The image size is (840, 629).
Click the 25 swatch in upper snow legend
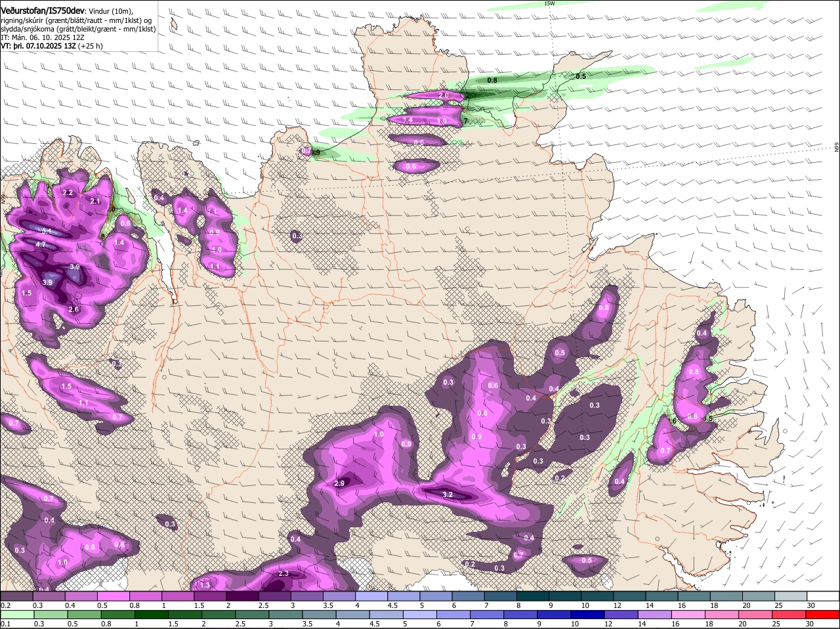791,596
